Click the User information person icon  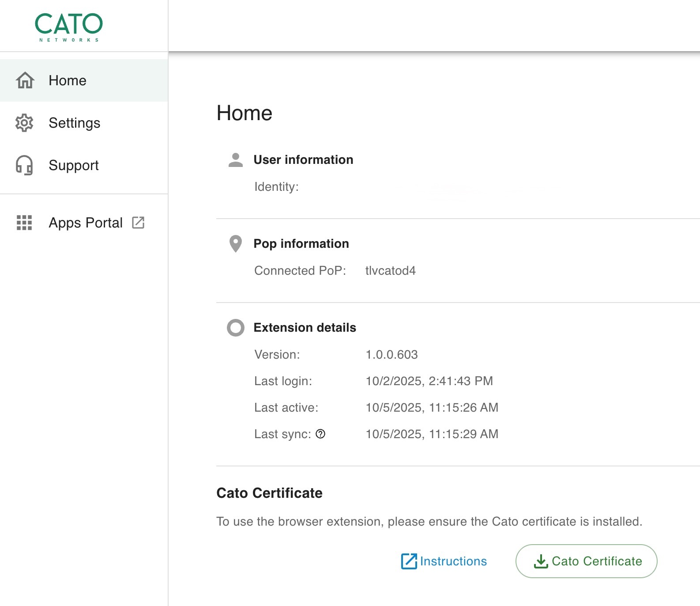[x=236, y=160]
